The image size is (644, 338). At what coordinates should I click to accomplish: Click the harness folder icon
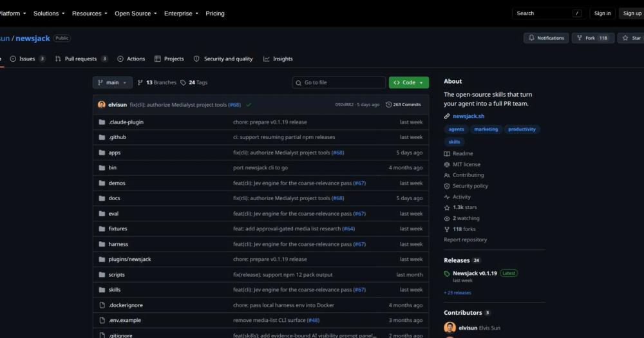point(102,244)
